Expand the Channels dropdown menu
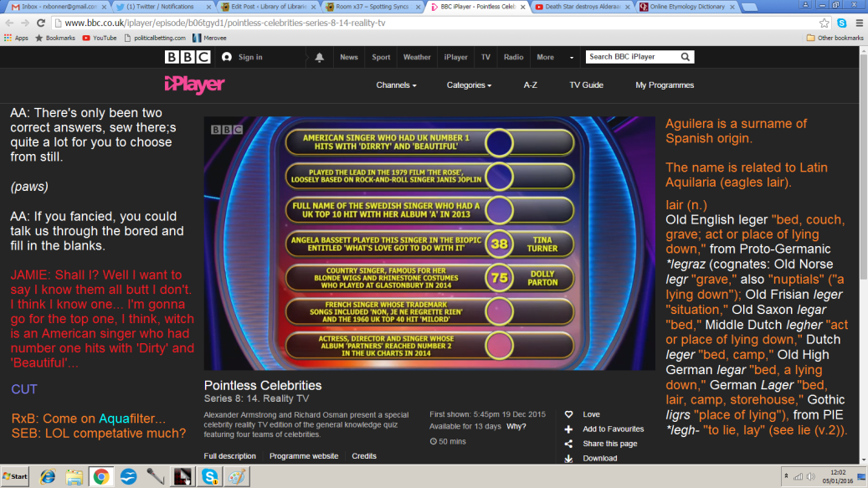The width and height of the screenshot is (868, 488). [x=396, y=85]
